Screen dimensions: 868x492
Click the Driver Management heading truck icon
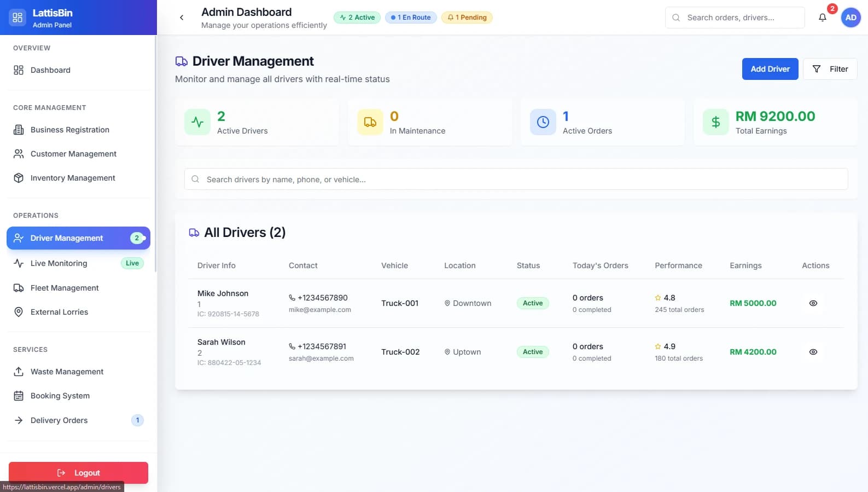click(x=181, y=61)
